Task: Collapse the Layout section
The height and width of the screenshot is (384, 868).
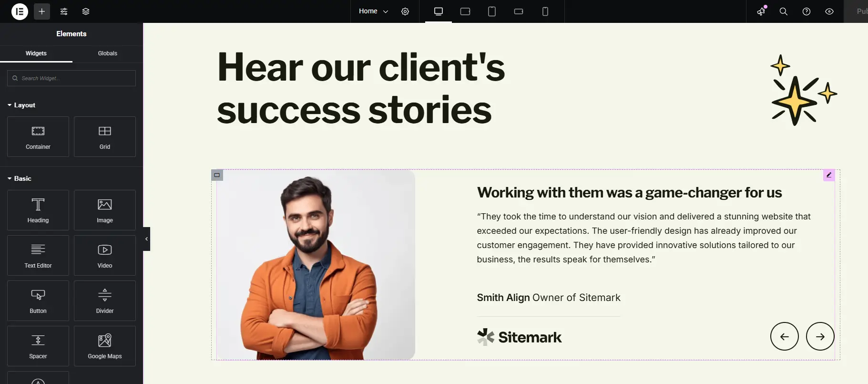Action: [21, 105]
